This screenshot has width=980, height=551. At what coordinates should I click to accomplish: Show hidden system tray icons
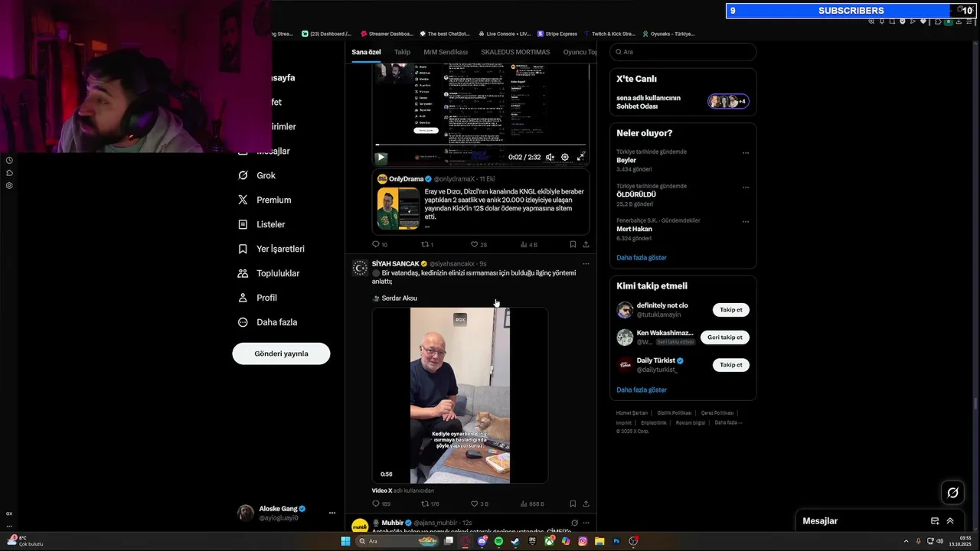(906, 541)
